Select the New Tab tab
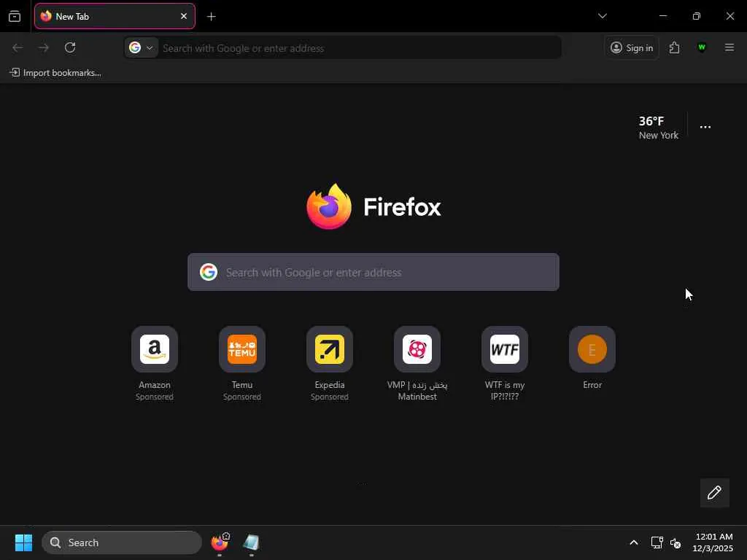 pyautogui.click(x=115, y=16)
